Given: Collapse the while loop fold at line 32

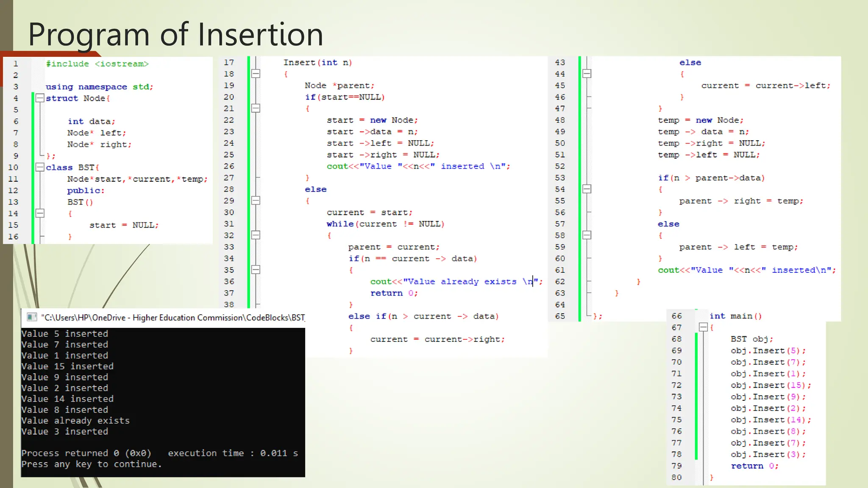Looking at the screenshot, I should pos(256,235).
